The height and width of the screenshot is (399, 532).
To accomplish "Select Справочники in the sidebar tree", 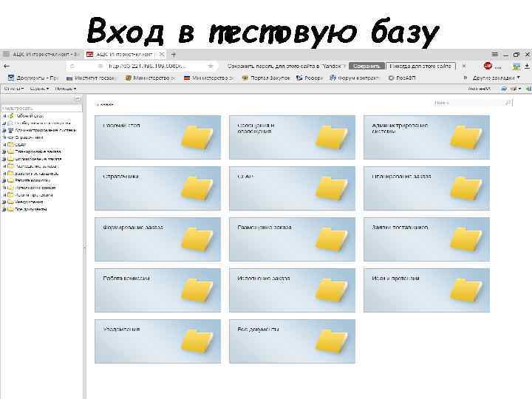I will [x=29, y=137].
